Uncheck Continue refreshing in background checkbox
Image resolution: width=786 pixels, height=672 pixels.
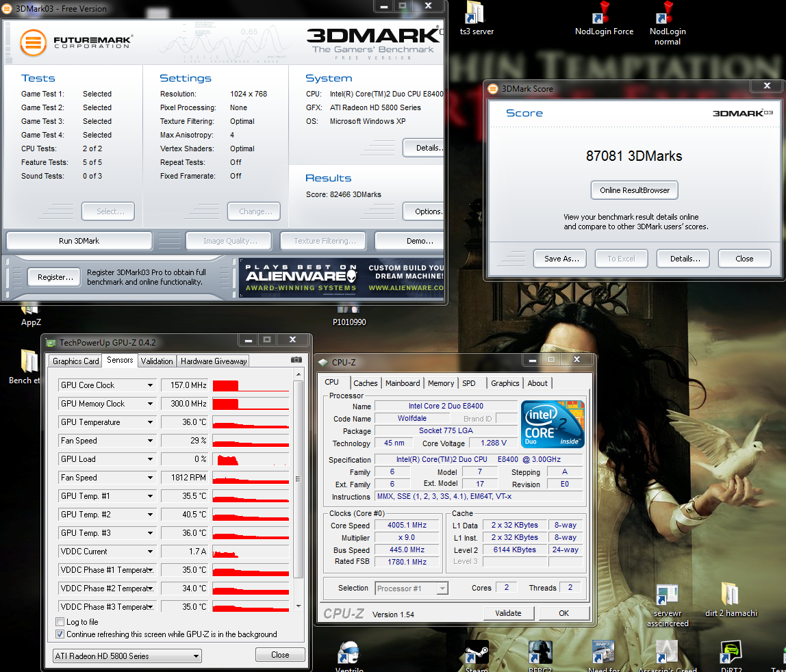[60, 634]
